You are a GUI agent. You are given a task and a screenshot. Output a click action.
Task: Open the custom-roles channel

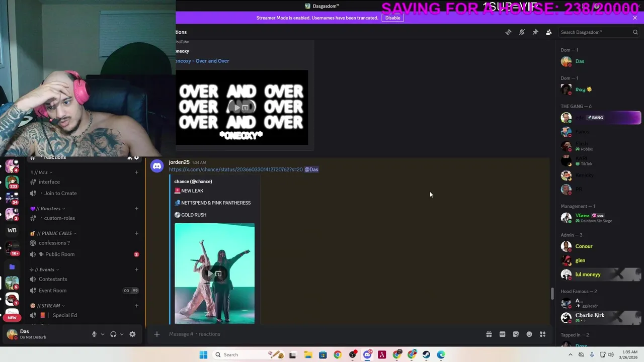[84, 218]
